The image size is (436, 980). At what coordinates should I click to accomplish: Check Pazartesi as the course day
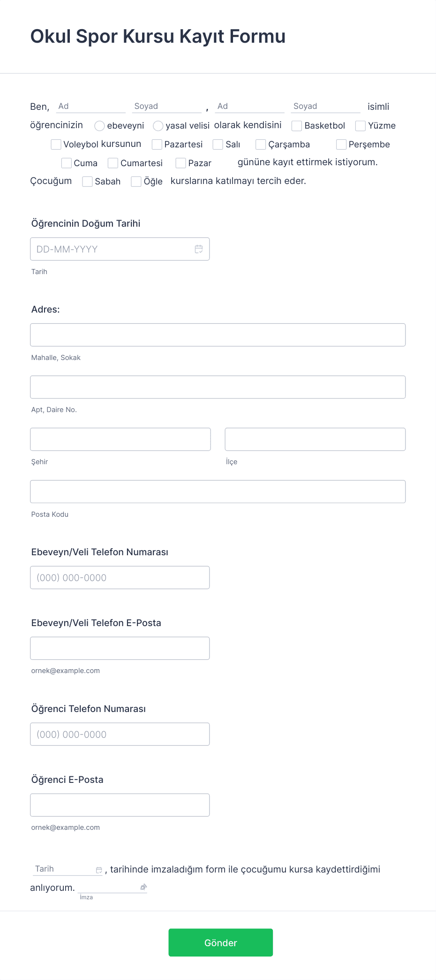coord(157,145)
